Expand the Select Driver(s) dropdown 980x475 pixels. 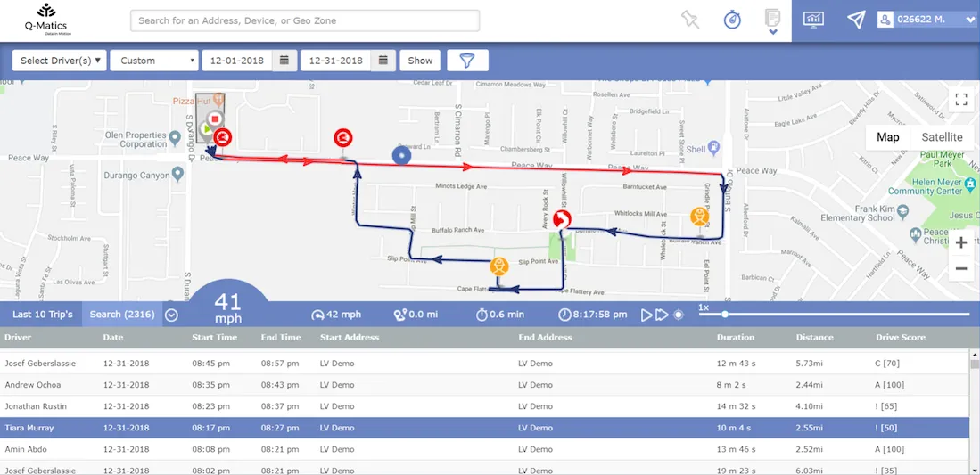click(60, 61)
